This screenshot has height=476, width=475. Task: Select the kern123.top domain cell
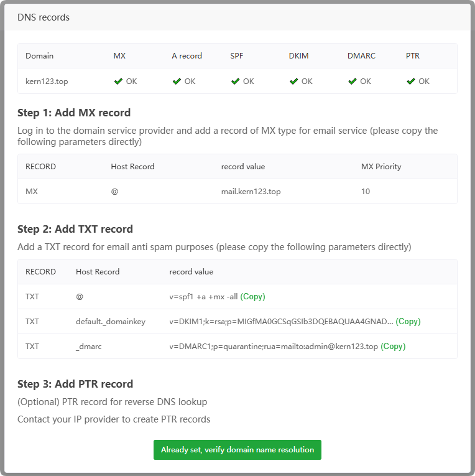coord(46,81)
